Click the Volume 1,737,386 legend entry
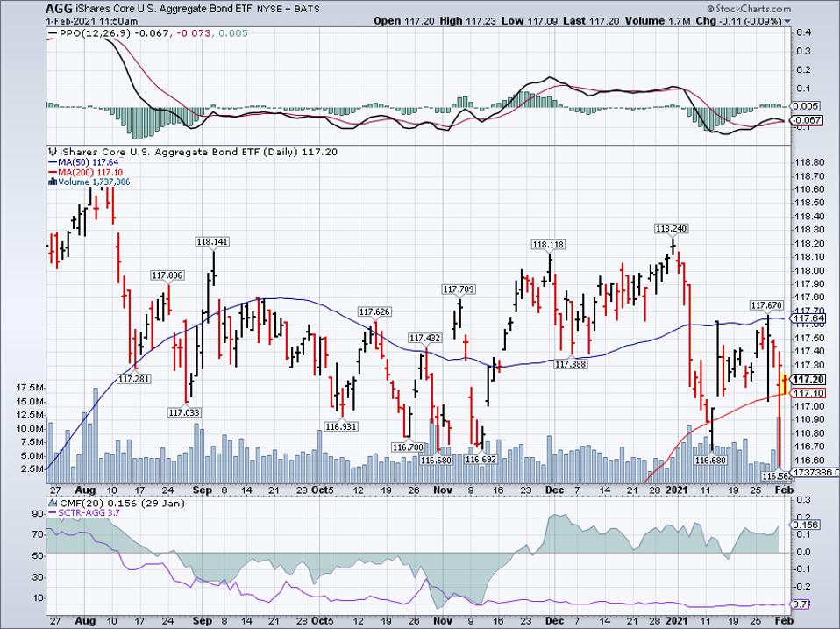Image resolution: width=840 pixels, height=629 pixels. (x=94, y=182)
